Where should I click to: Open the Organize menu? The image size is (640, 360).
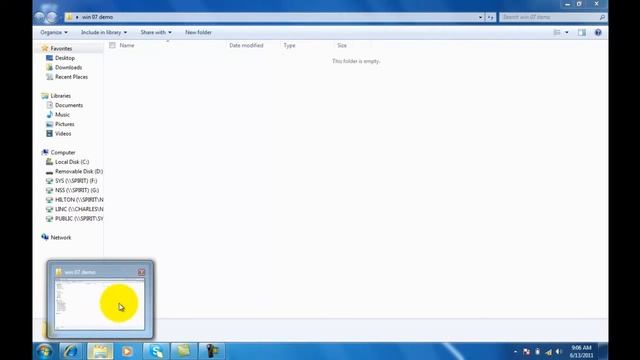[x=54, y=32]
